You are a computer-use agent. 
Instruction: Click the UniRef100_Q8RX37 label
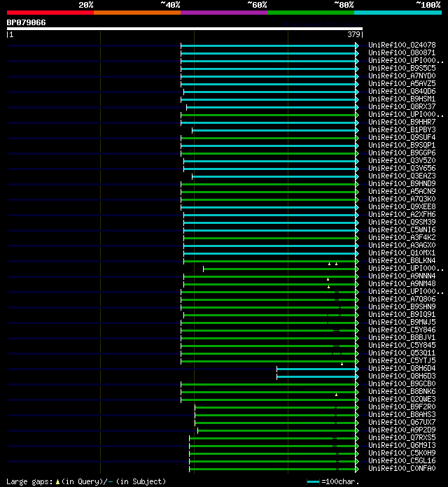(x=402, y=106)
